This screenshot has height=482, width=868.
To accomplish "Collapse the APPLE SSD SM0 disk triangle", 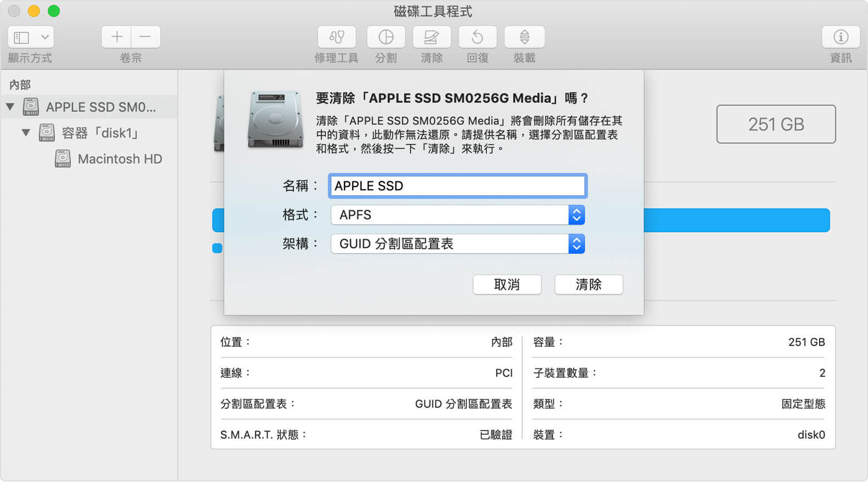I will coord(10,106).
